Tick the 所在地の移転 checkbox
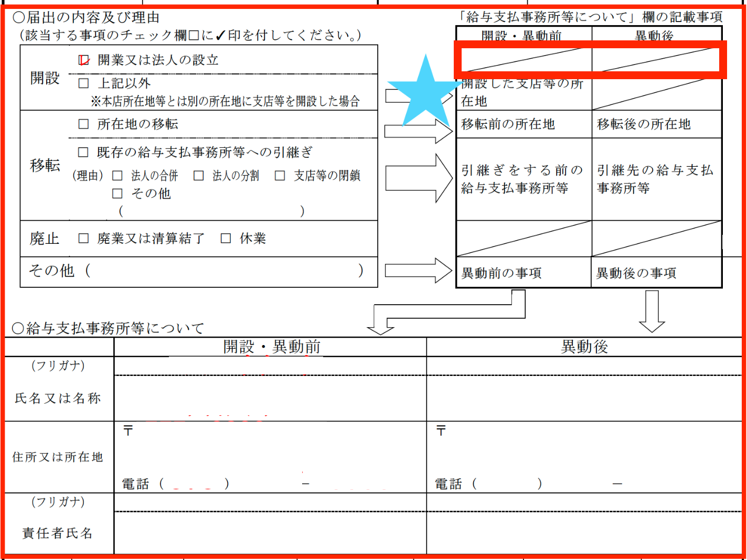Screen dimensions: 747x560 pos(83,124)
